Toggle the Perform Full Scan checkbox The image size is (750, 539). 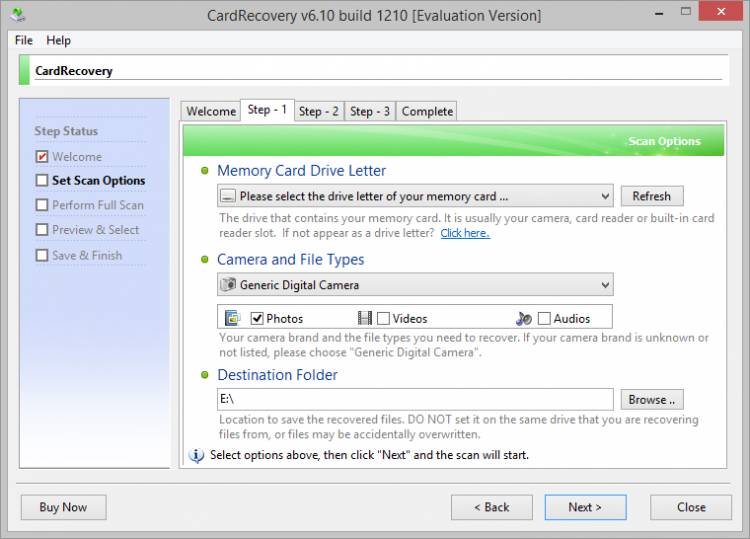point(42,205)
